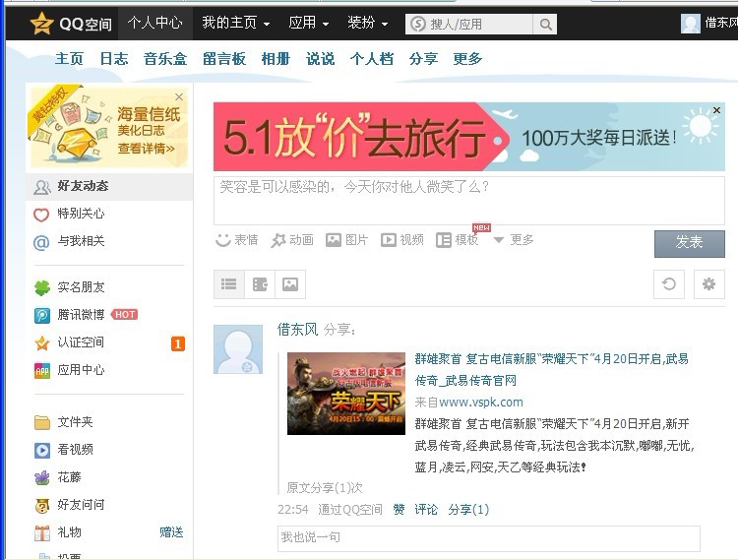Click 借东风 avatar in feed
Screen dimensions: 738x560
tap(238, 349)
